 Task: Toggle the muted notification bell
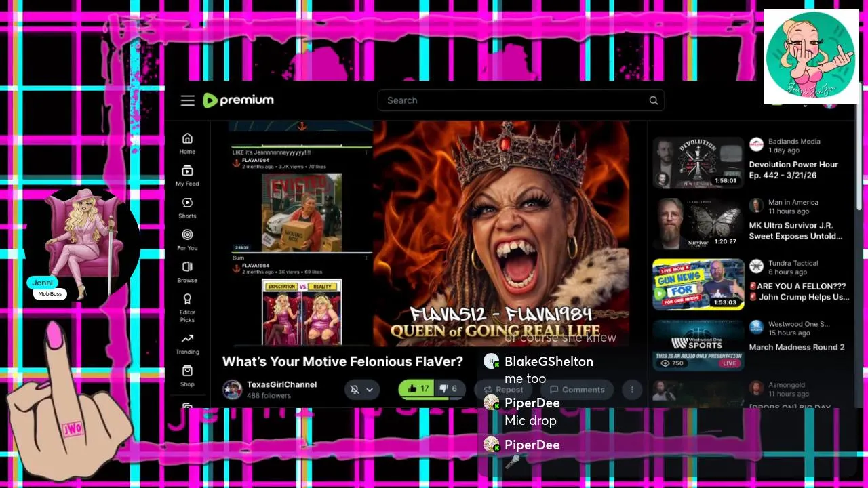(354, 389)
